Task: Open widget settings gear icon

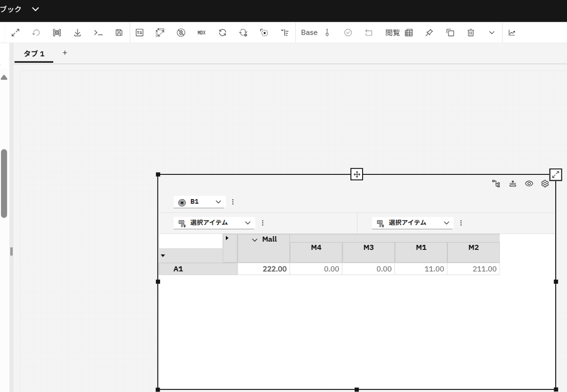Action: (545, 184)
